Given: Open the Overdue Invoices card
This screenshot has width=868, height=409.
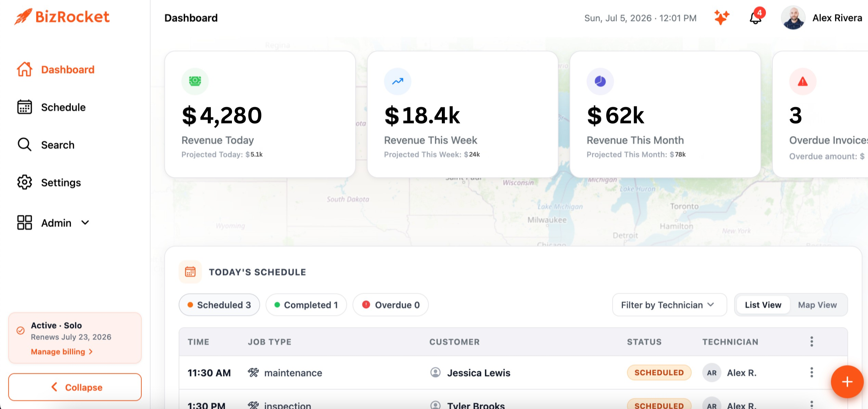Looking at the screenshot, I should click(821, 114).
